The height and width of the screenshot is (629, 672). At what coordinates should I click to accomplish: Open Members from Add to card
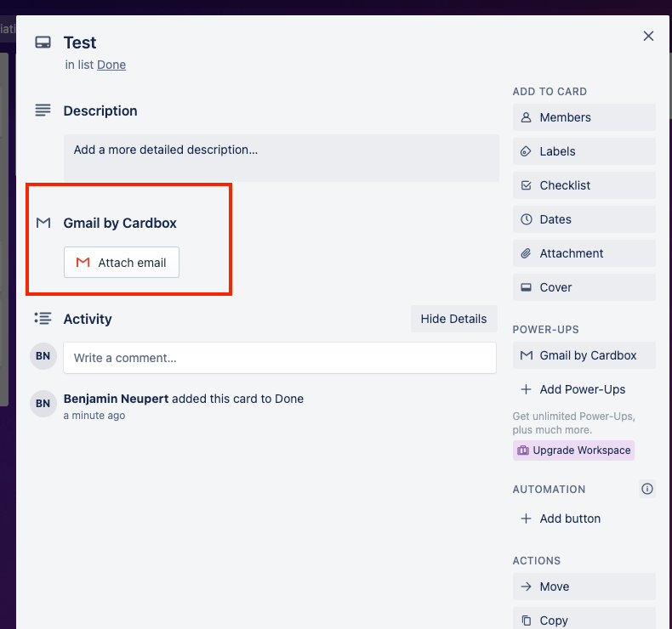584,117
